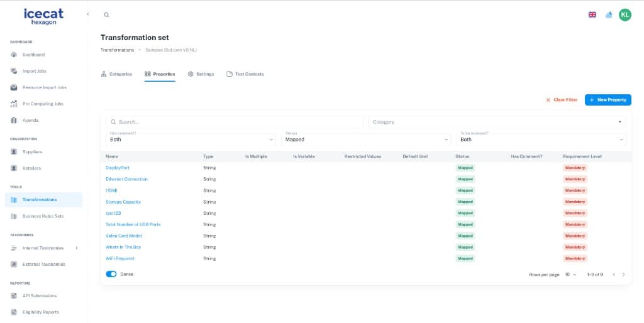Screen dimensions: 644x323
Task: Open the WiFi Required property link
Action: 120,258
